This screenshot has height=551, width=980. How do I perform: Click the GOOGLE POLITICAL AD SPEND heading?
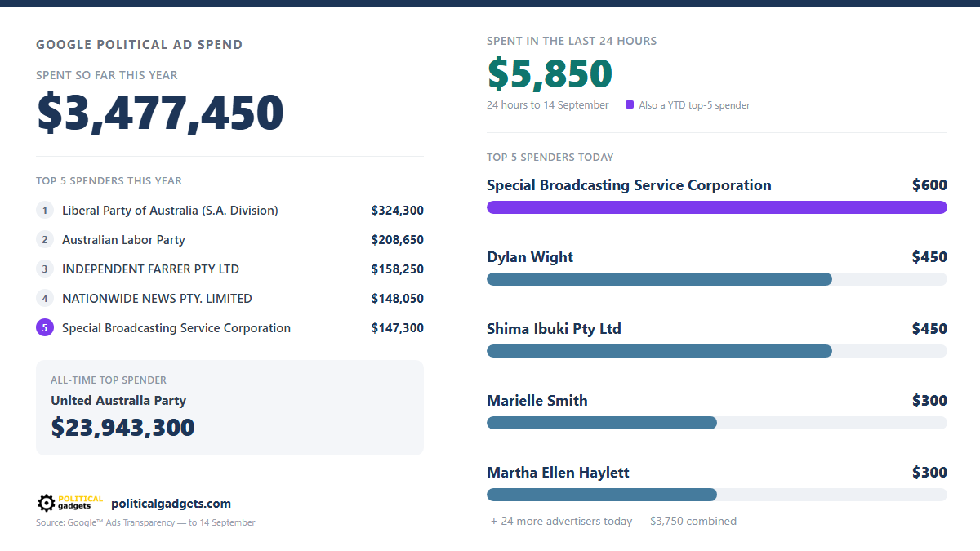pos(140,45)
